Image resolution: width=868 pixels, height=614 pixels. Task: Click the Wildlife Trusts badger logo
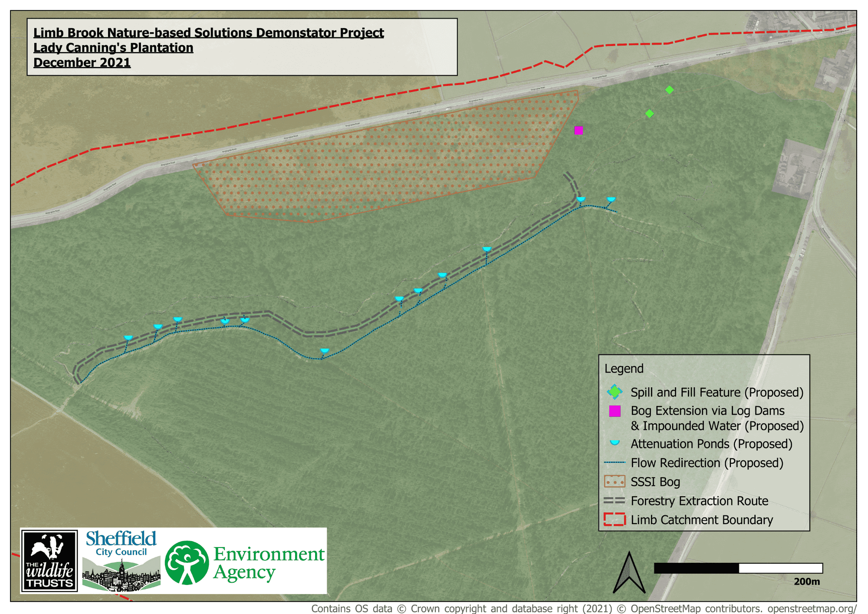[49, 561]
